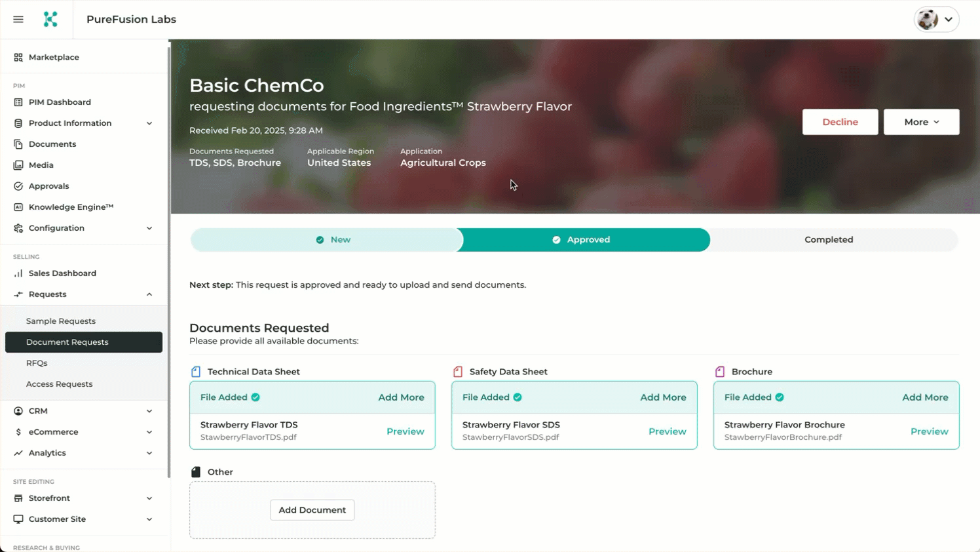980x552 pixels.
Task: Open user avatar account dropdown
Action: coord(936,20)
